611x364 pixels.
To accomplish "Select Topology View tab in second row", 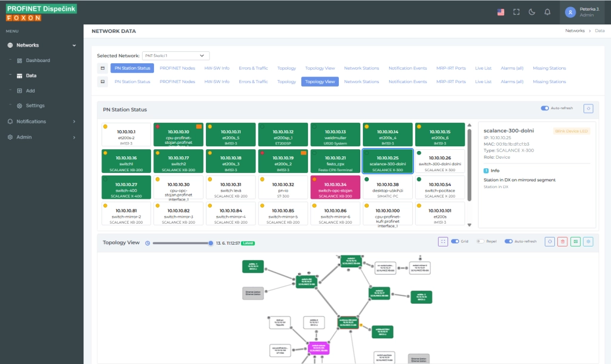I will (x=320, y=82).
